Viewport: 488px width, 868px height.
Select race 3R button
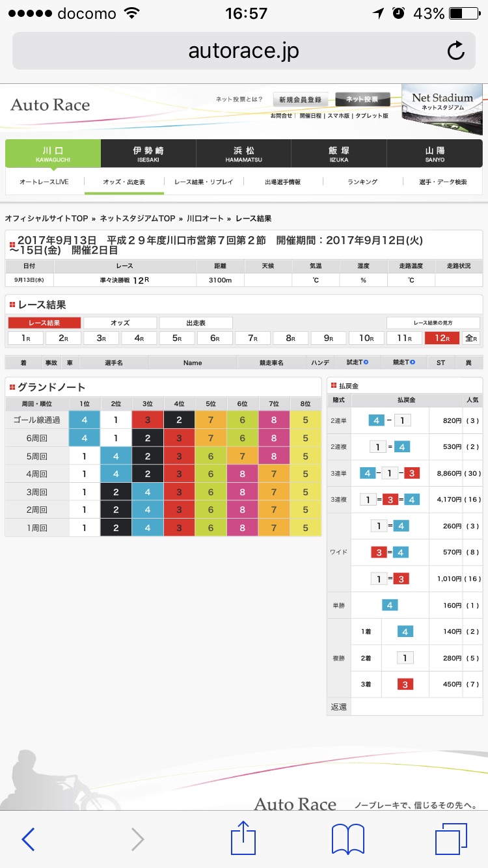point(102,338)
